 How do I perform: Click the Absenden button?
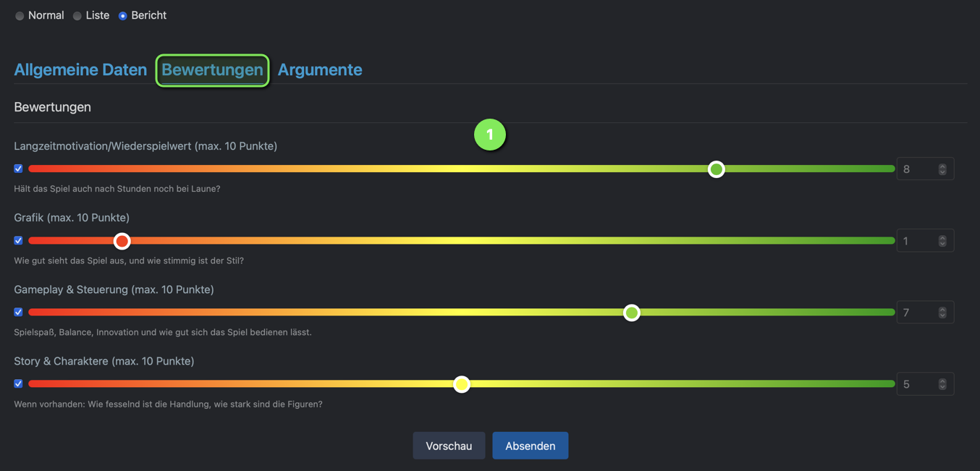click(530, 446)
